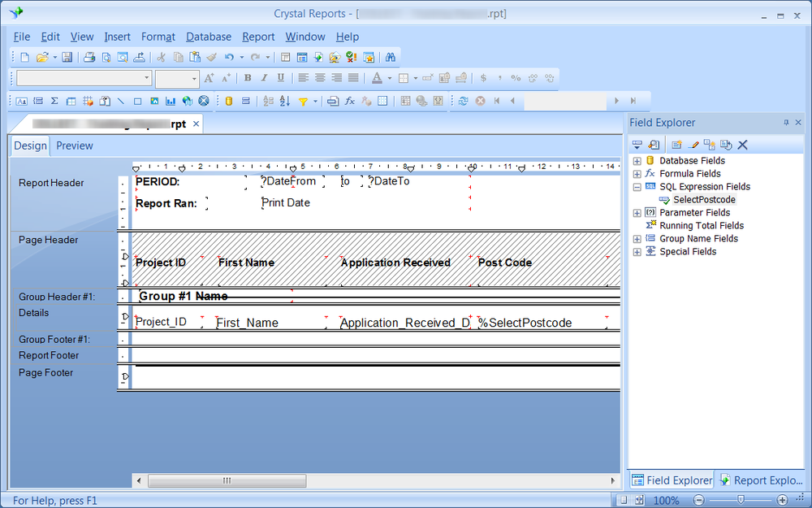Open Record Sort Expert with A-Z icon
Viewport: 812px width, 508px height.
tap(285, 101)
